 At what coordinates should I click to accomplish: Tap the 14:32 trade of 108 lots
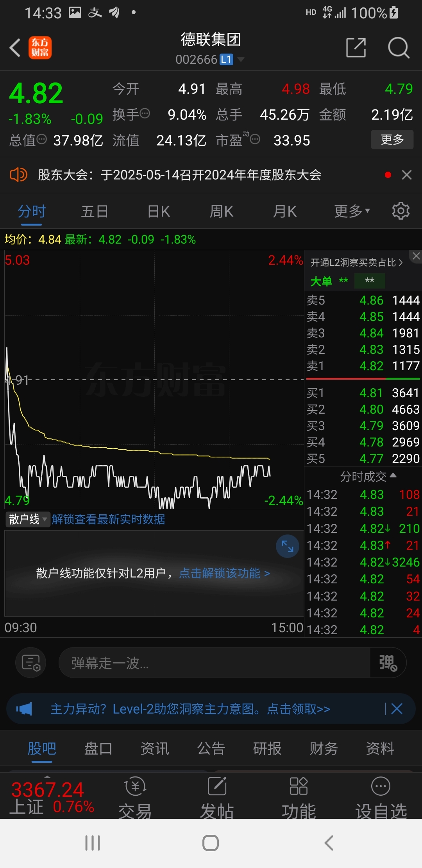(x=363, y=495)
